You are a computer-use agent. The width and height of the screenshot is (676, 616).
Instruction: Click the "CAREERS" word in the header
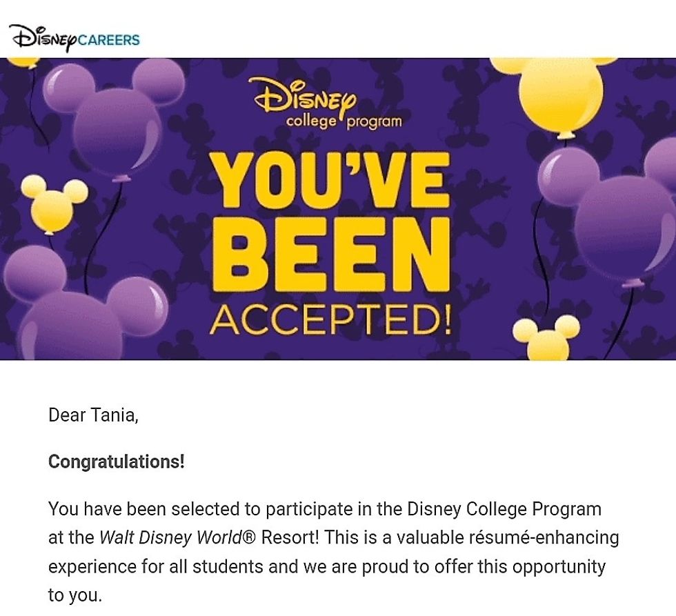(108, 39)
